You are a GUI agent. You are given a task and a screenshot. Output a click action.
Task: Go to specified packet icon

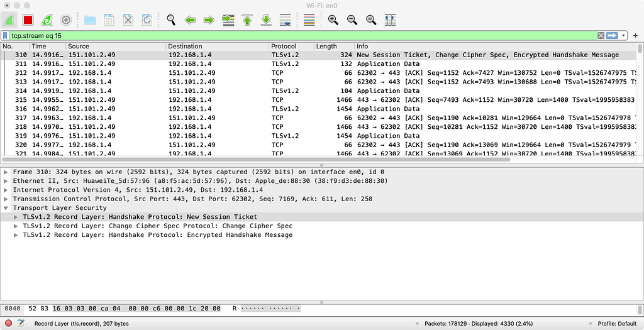pyautogui.click(x=228, y=19)
